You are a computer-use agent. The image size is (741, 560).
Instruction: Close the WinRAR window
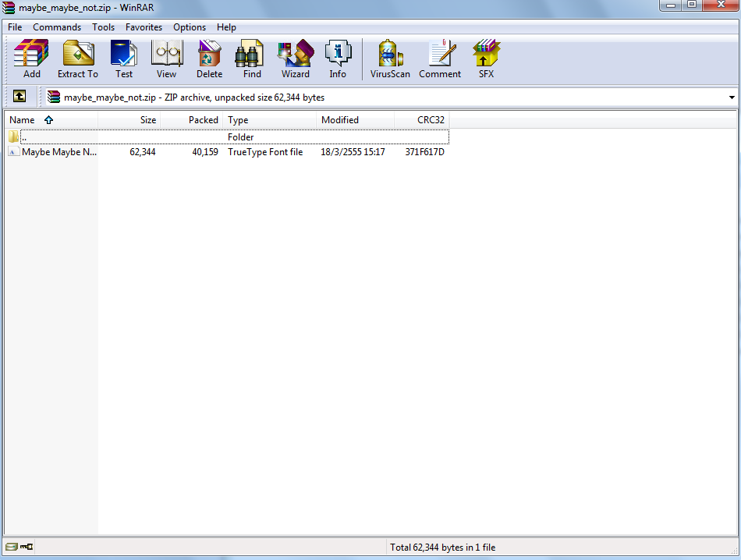click(x=721, y=5)
